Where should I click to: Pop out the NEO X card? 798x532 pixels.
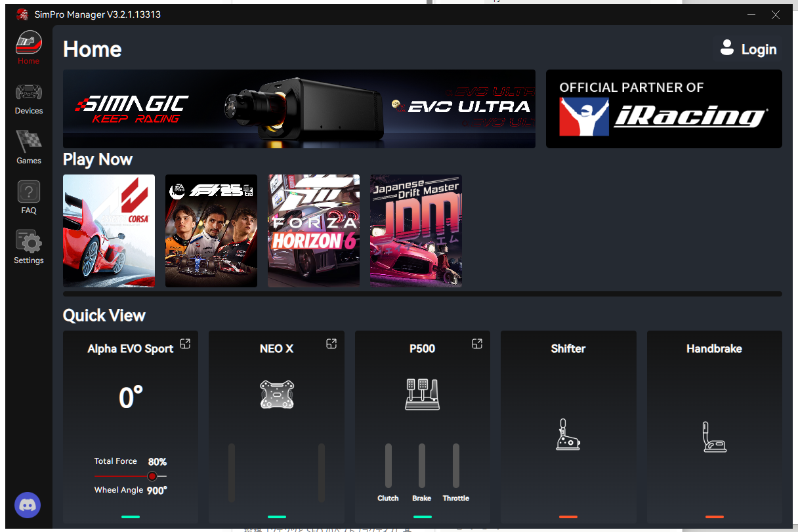click(331, 344)
